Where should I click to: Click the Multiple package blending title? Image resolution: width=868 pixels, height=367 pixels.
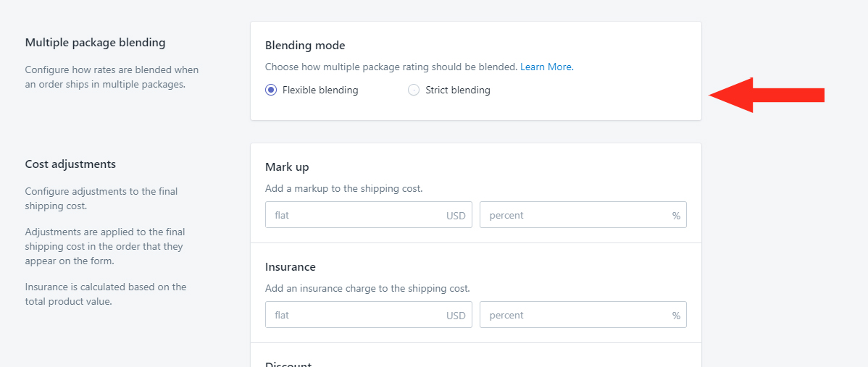(x=95, y=43)
